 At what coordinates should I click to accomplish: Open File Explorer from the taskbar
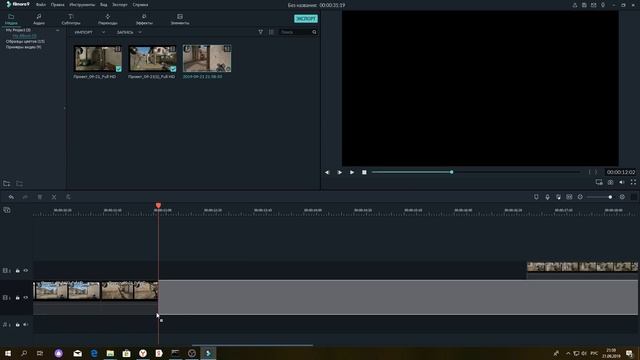(x=110, y=353)
